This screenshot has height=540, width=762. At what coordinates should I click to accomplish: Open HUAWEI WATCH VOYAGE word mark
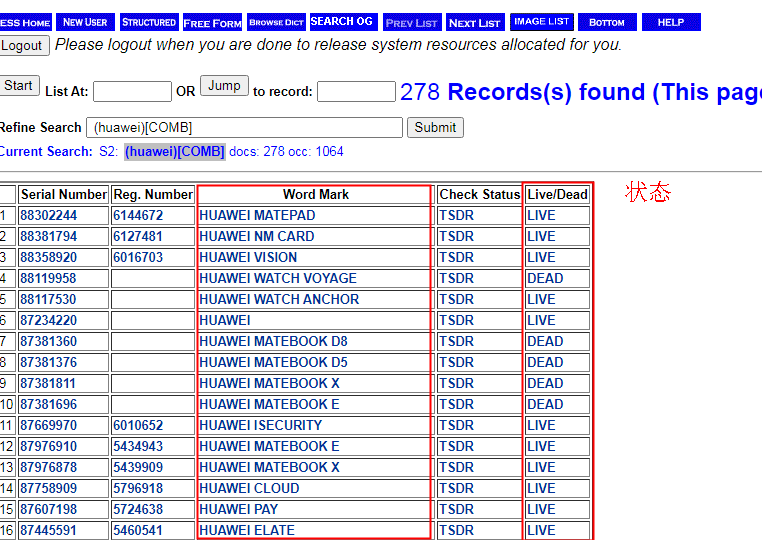(x=278, y=278)
